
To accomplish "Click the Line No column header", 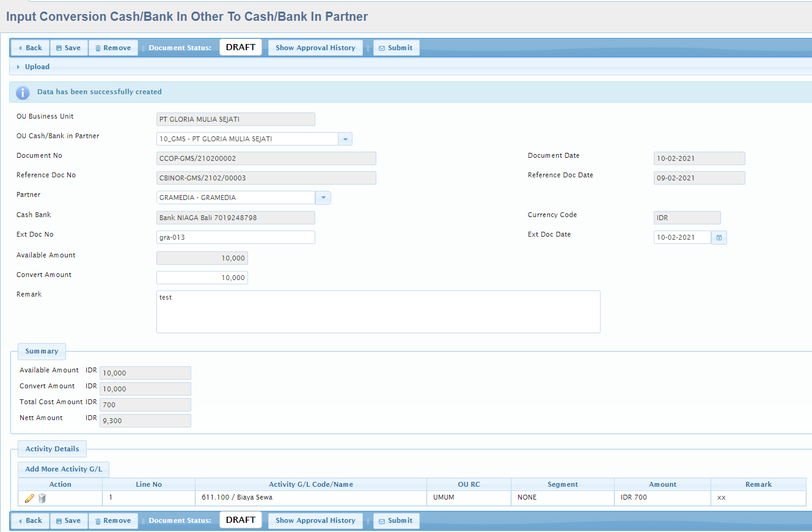I will point(148,484).
